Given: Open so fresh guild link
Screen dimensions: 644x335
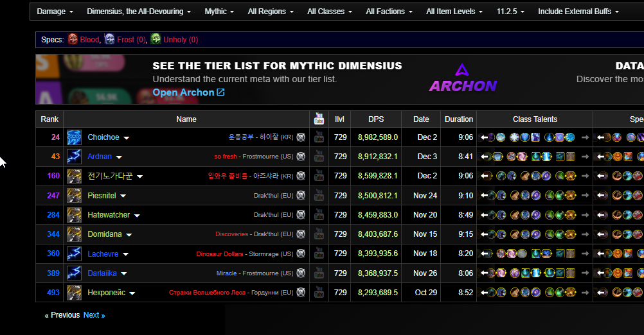Looking at the screenshot, I should [x=226, y=157].
